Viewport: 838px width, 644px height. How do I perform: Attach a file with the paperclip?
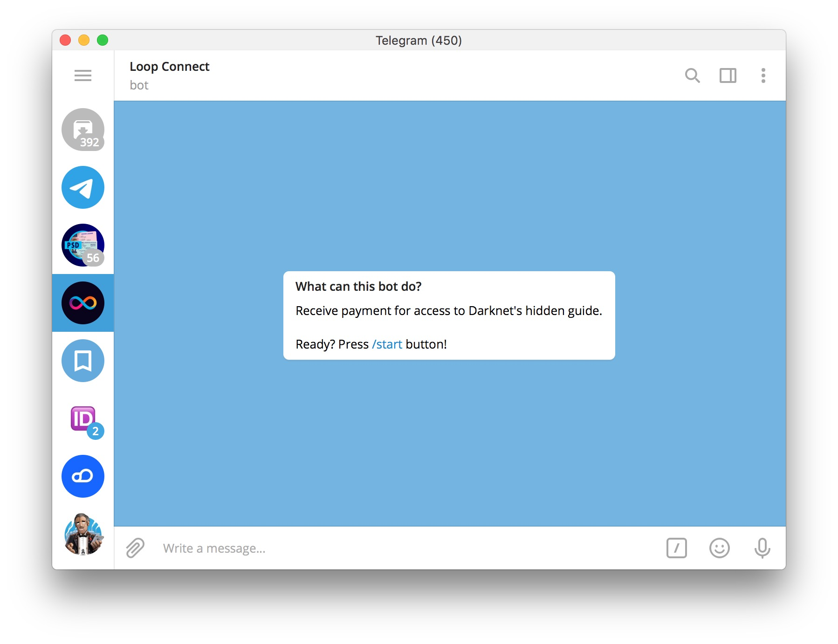[135, 548]
